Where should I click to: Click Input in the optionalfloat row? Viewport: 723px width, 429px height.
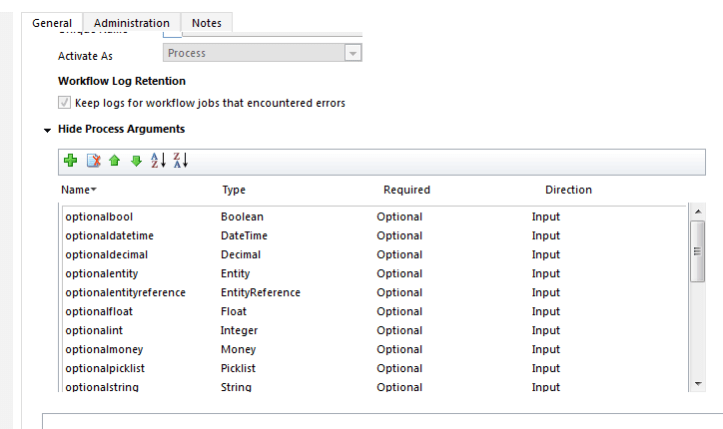pyautogui.click(x=546, y=311)
